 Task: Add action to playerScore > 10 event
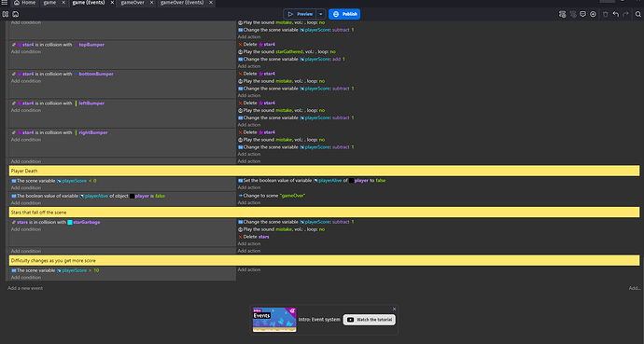tap(249, 269)
